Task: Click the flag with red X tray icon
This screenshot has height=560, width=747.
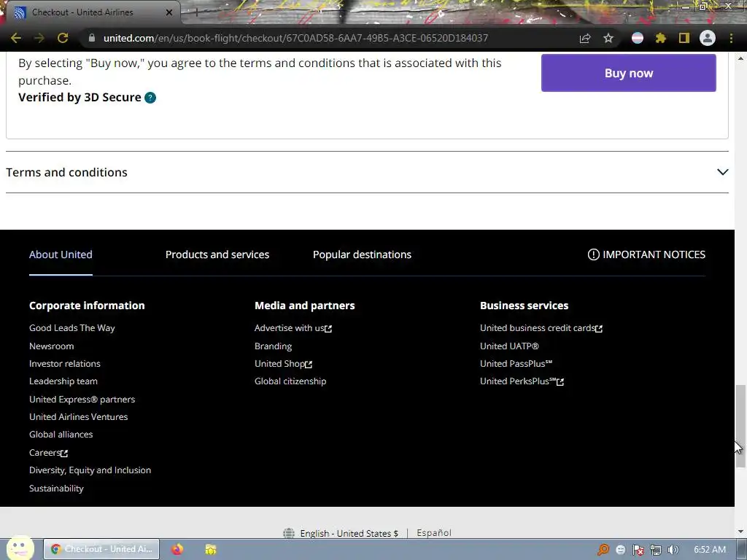Action: click(x=638, y=550)
